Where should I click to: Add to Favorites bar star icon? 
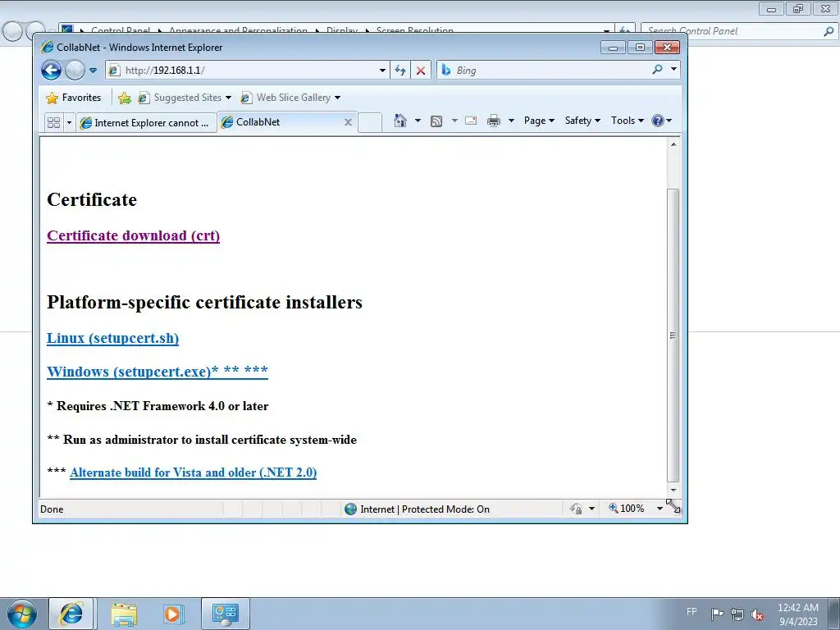125,98
